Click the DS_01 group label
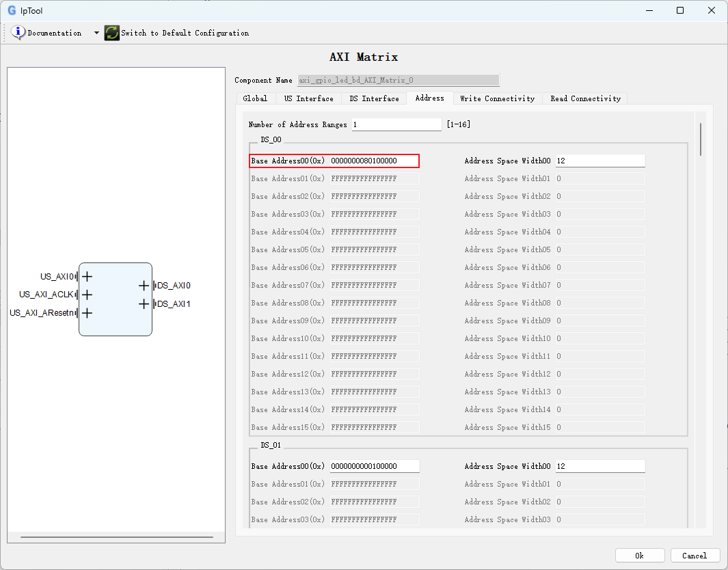The height and width of the screenshot is (570, 728). click(x=271, y=445)
